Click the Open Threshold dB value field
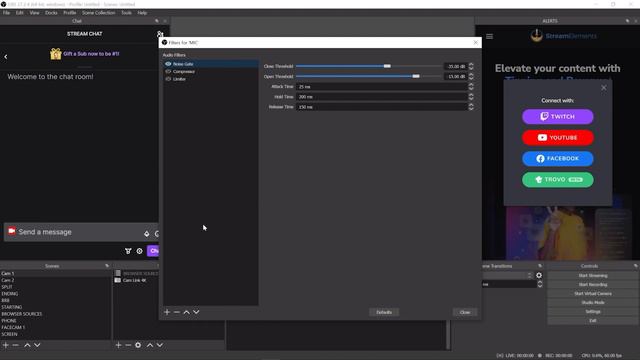Screen dimensions: 640x360 click(455, 76)
